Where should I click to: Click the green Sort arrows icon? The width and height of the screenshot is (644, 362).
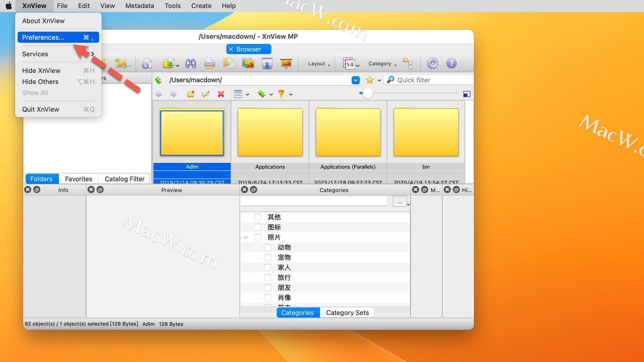[261, 94]
